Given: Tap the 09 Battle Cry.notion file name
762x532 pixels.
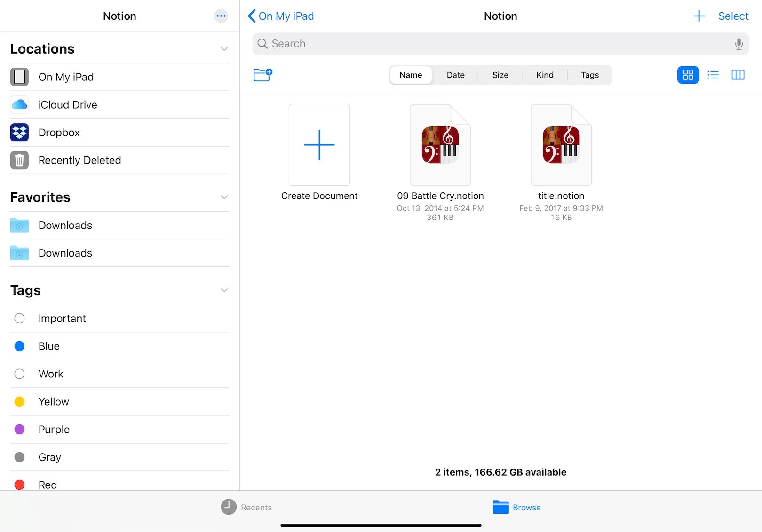Looking at the screenshot, I should pos(440,196).
